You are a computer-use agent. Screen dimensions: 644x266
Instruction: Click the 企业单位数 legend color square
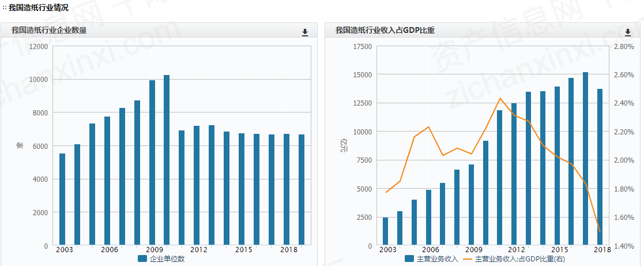[142, 259]
